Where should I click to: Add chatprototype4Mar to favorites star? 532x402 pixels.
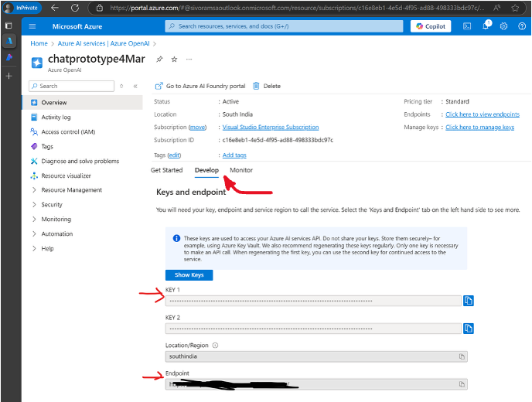pos(174,60)
